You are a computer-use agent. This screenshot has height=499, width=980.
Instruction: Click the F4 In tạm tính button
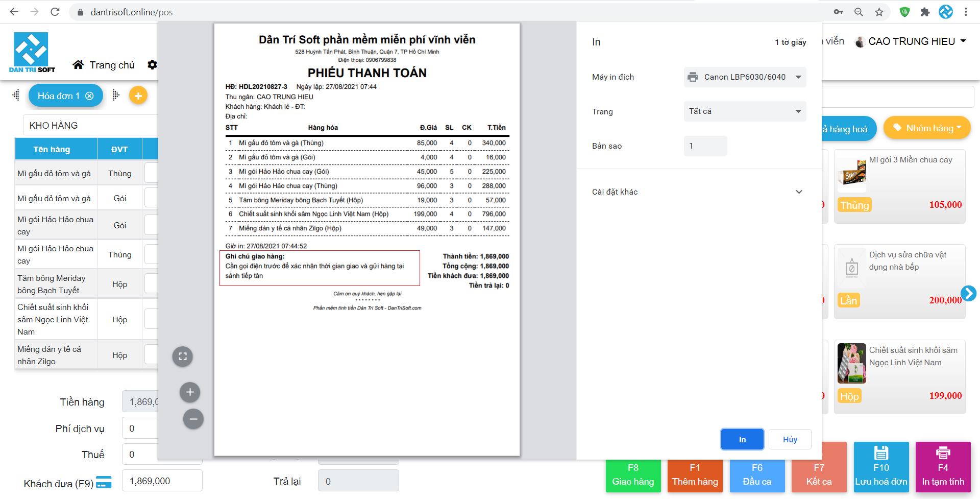pyautogui.click(x=943, y=467)
